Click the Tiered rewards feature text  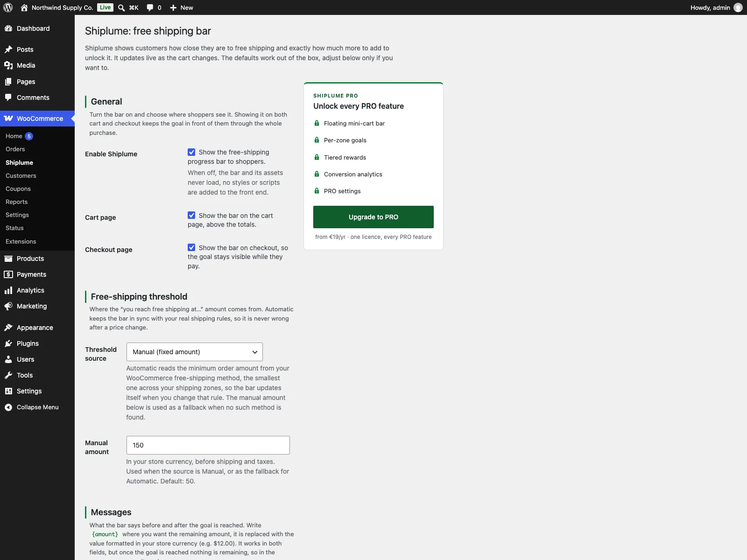coord(345,158)
